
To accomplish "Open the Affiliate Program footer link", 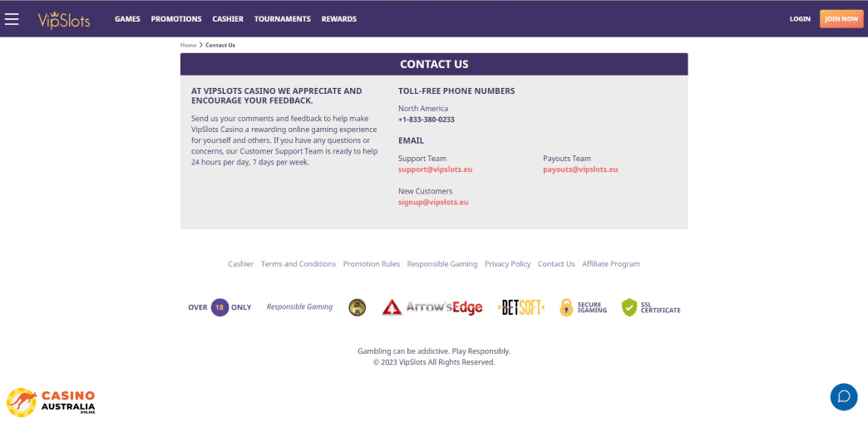I will point(611,264).
